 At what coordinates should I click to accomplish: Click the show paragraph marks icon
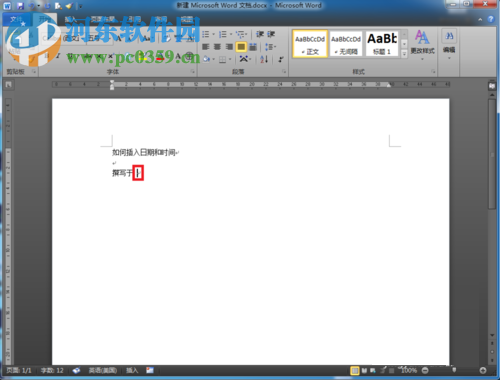[281, 59]
